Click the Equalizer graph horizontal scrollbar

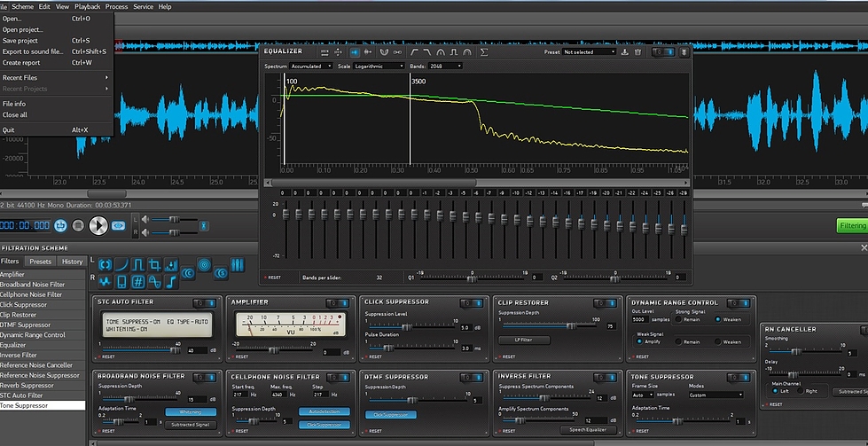pyautogui.click(x=371, y=183)
